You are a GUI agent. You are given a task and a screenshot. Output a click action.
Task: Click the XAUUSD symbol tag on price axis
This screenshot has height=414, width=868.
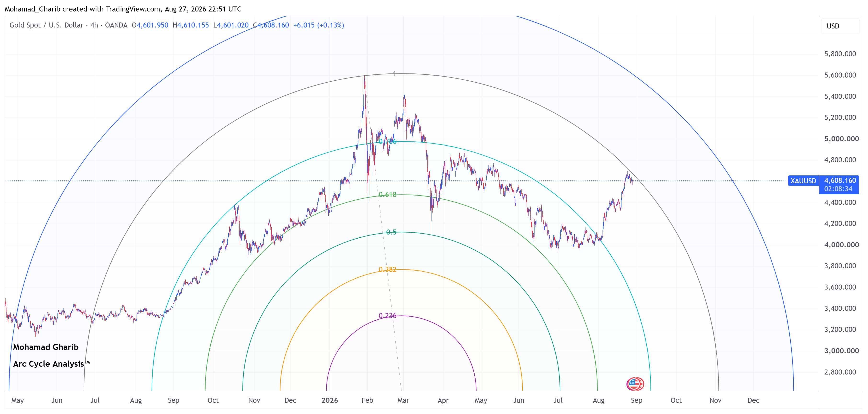tap(803, 181)
